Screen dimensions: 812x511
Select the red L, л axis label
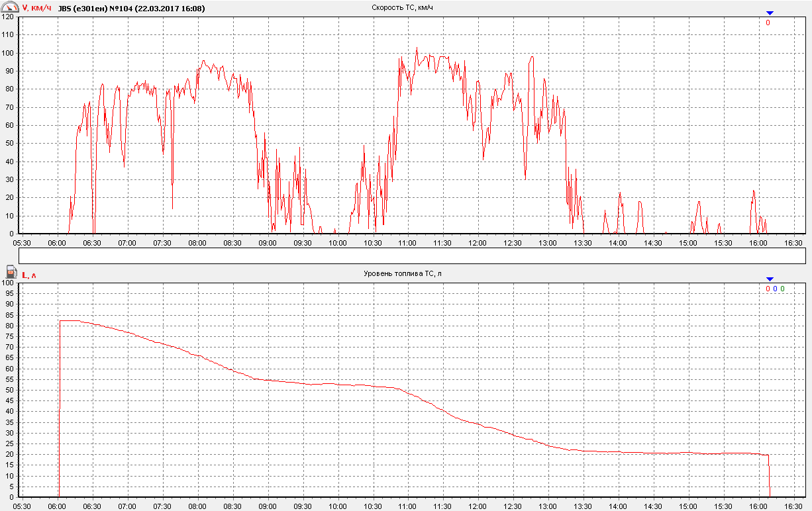[30, 274]
